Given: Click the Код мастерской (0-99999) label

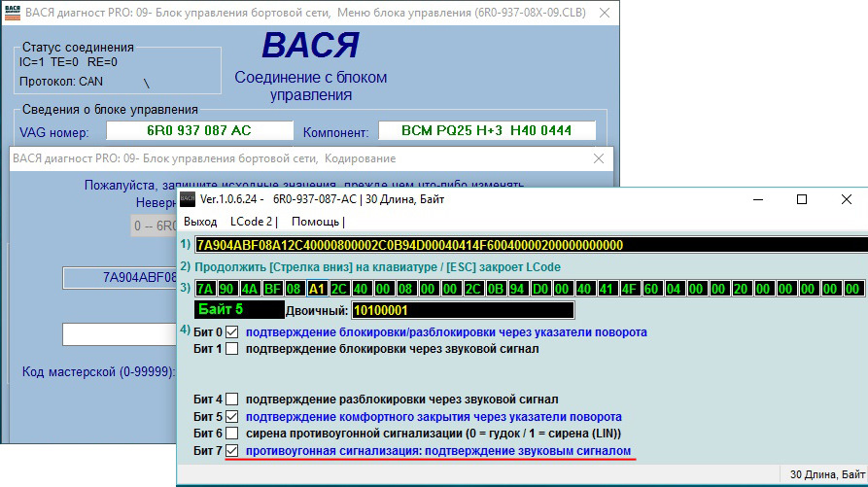Looking at the screenshot, I should point(98,372).
